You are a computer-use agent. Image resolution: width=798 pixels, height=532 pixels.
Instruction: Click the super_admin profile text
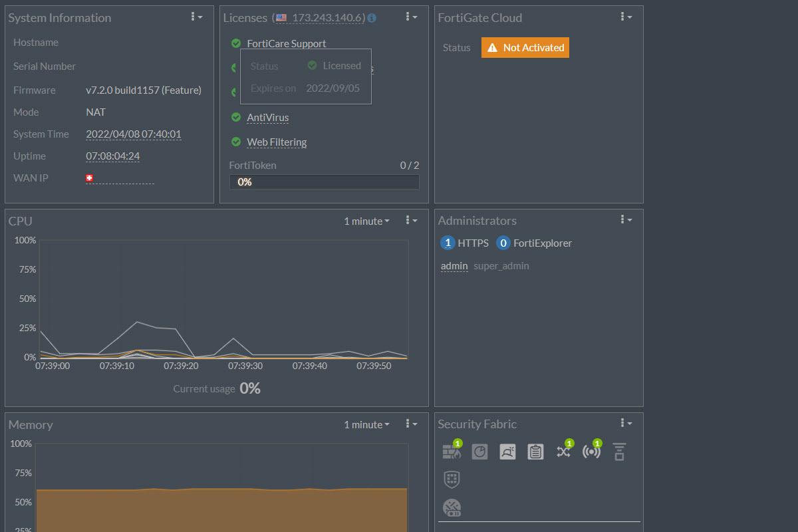[x=501, y=266]
